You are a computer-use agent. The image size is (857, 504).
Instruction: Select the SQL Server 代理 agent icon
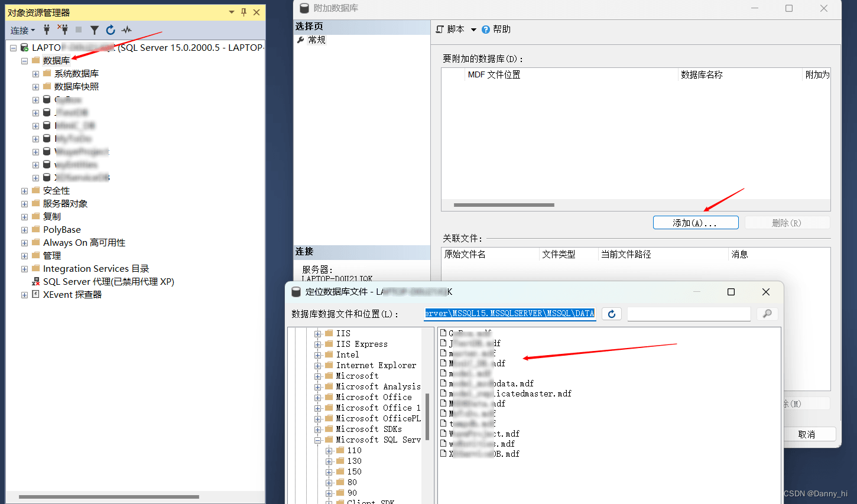(x=35, y=281)
